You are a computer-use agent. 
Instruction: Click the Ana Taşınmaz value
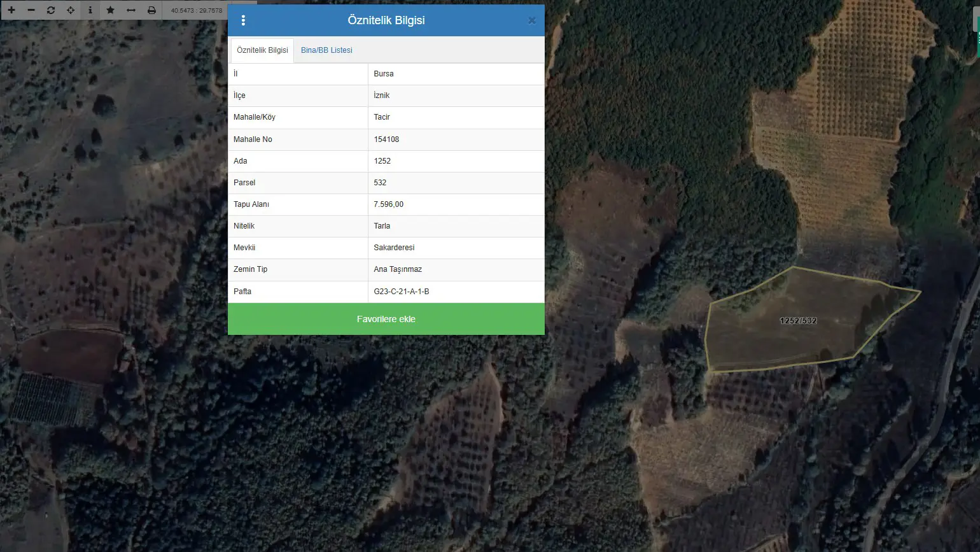pyautogui.click(x=398, y=269)
